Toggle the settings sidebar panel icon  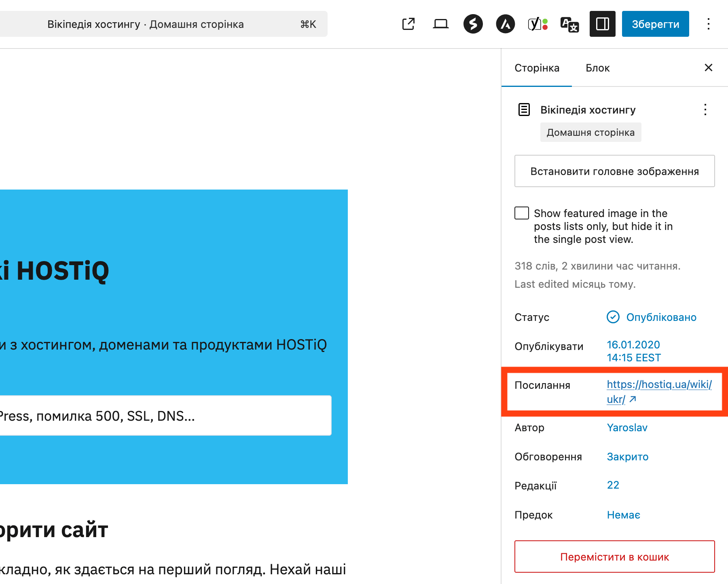point(603,24)
